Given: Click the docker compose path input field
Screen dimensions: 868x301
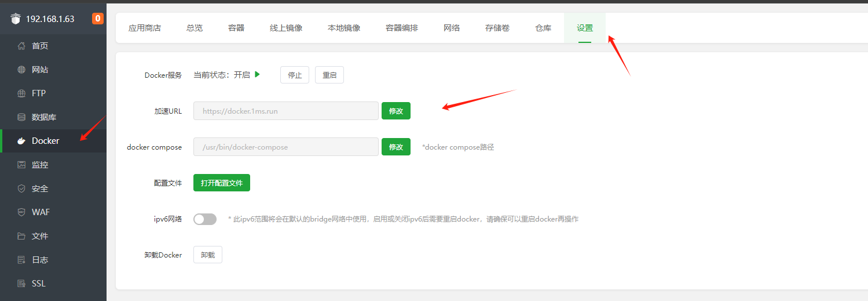Looking at the screenshot, I should coord(286,147).
